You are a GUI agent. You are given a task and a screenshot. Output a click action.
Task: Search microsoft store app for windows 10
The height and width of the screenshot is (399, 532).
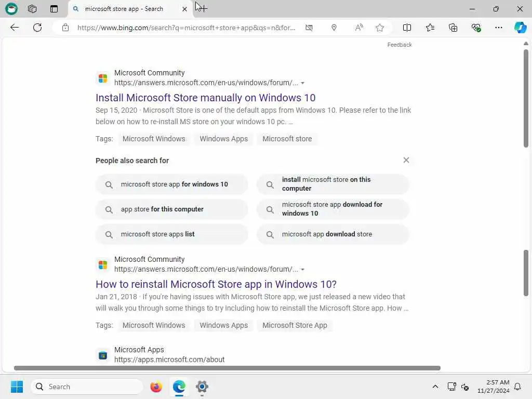[x=171, y=184]
